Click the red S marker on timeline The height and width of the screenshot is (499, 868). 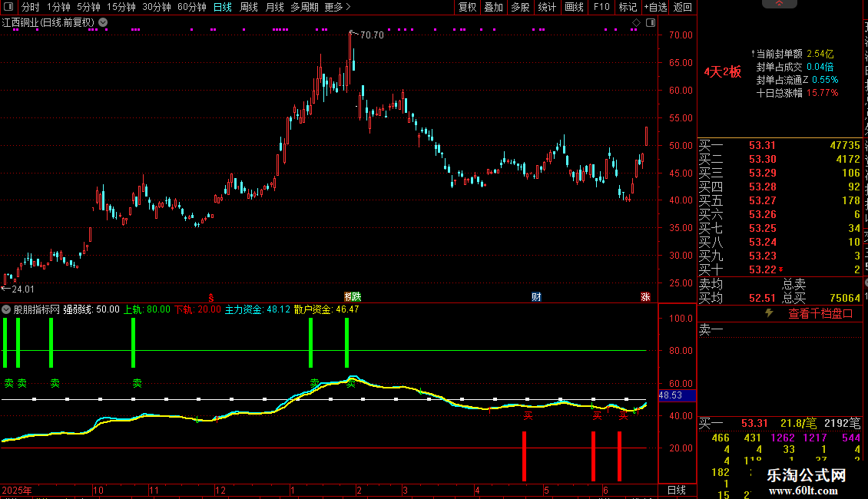point(210,297)
